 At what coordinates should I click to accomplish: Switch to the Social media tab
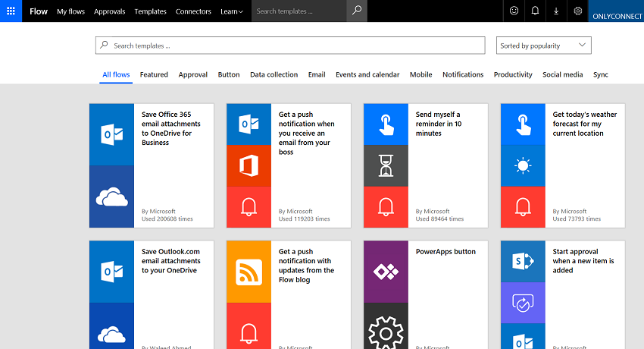pyautogui.click(x=562, y=74)
